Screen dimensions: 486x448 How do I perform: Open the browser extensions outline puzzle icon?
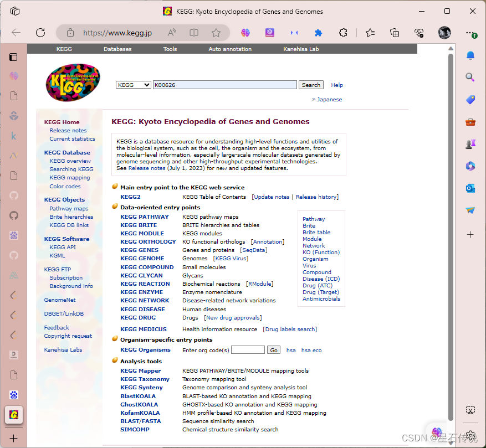(343, 33)
